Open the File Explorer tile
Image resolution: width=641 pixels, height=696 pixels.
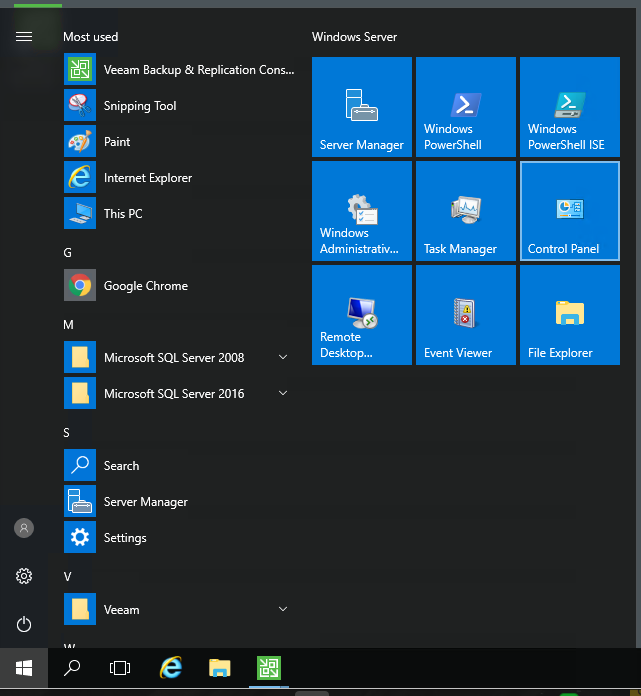pyautogui.click(x=570, y=315)
